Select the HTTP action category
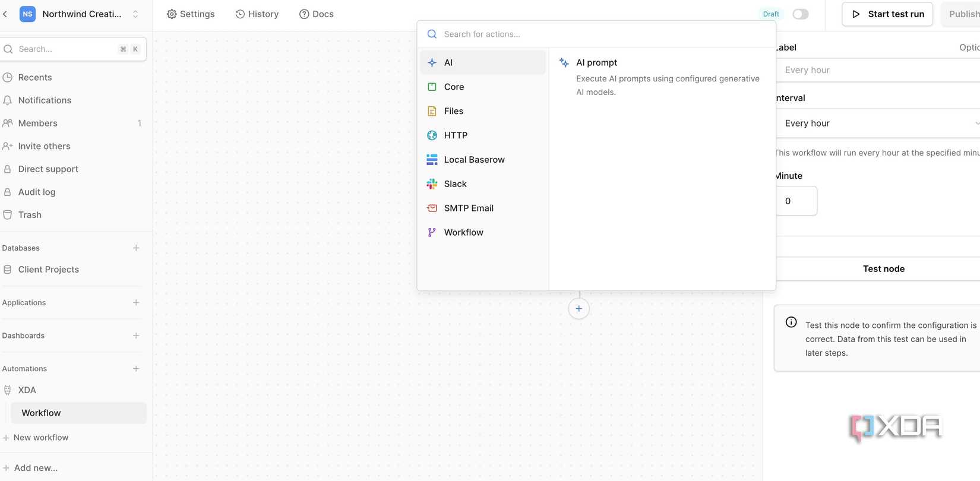Screen dimensions: 980x481 pos(483,135)
